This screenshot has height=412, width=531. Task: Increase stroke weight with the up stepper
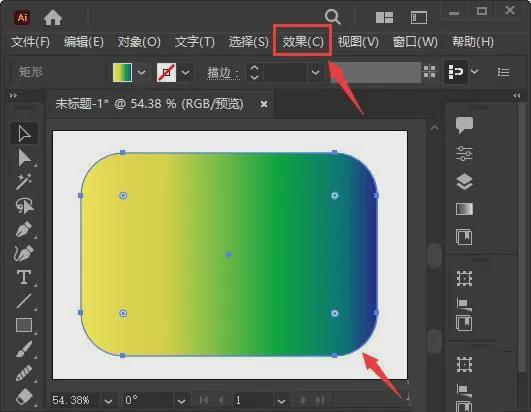254,68
